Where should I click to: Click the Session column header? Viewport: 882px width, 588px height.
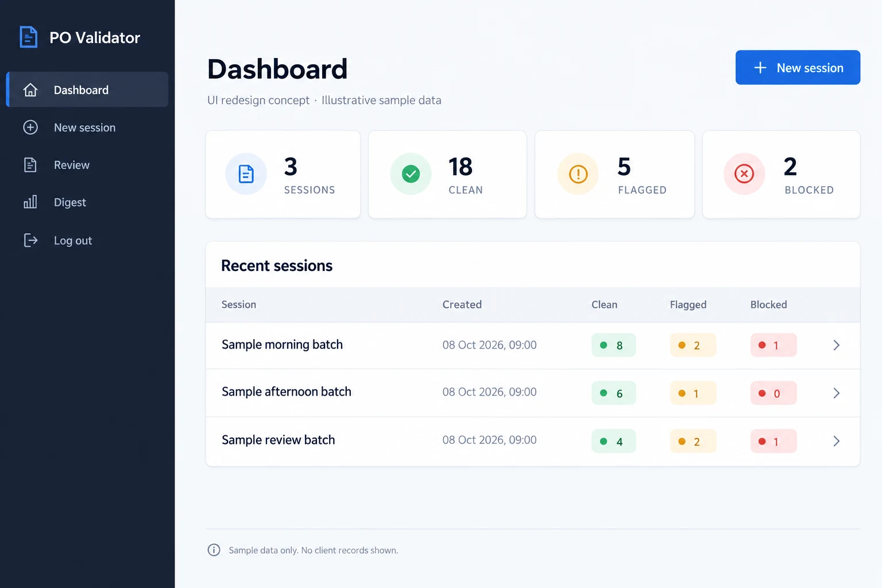[x=239, y=304]
